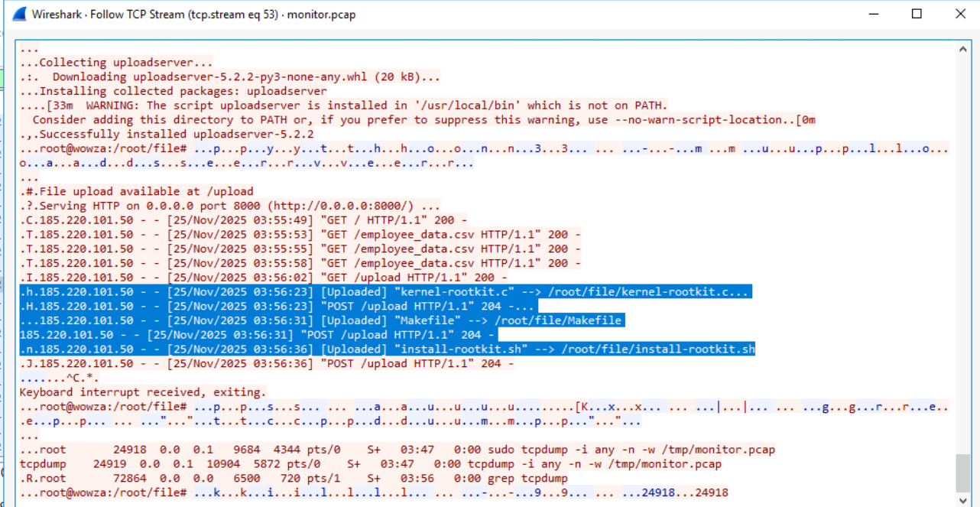This screenshot has width=980, height=507.
Task: Click the 'grep tcpdump' process line
Action: (x=294, y=479)
